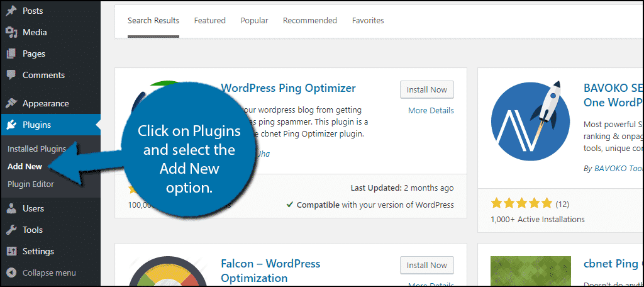Select Add New in Plugins submenu
The width and height of the screenshot is (644, 287).
[x=25, y=167]
